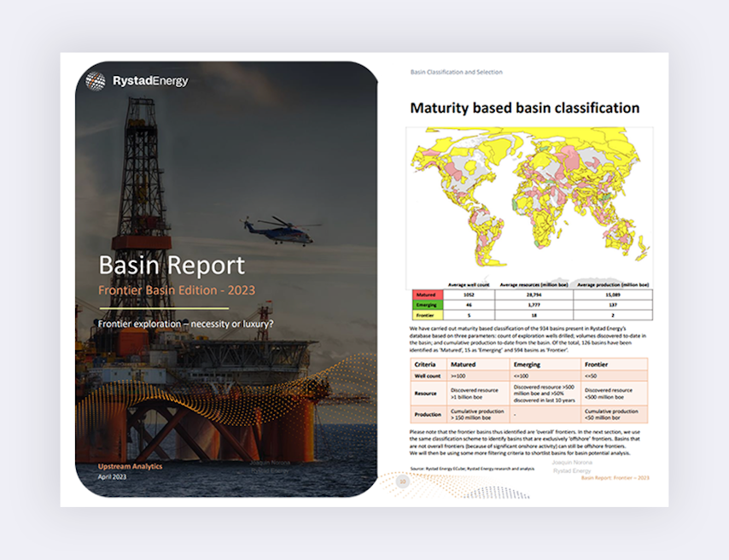
Task: Click 'Average resources (million boe)' column header
Action: (x=534, y=284)
